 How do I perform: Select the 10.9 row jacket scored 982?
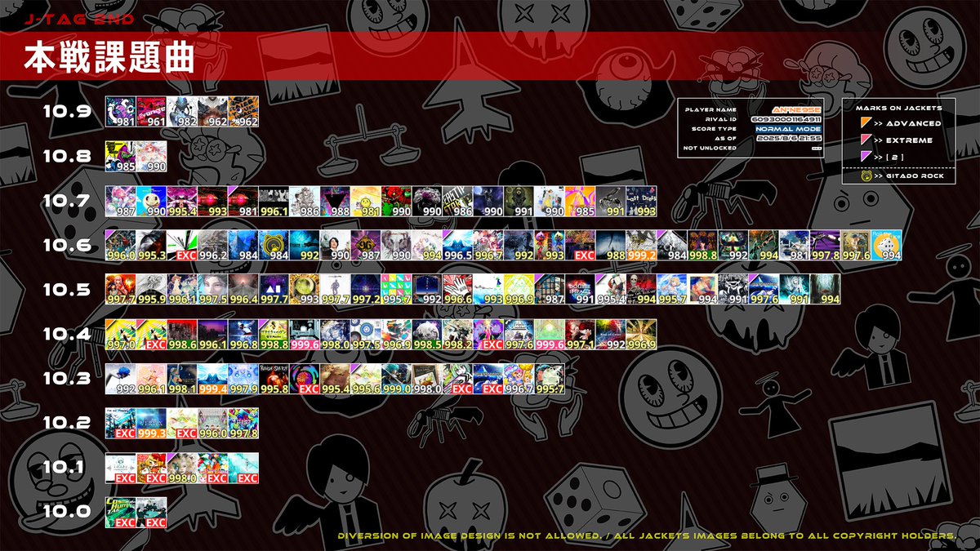182,112
